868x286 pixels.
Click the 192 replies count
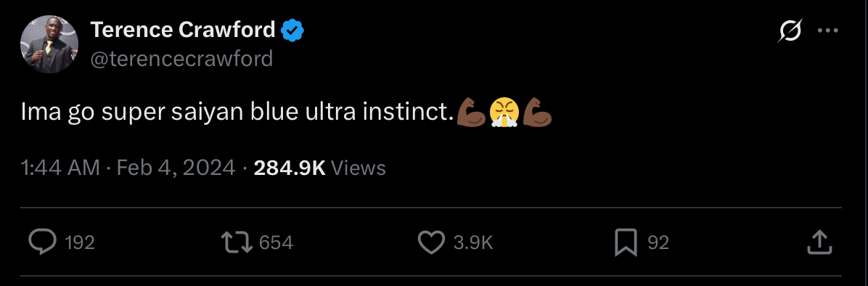coord(80,242)
